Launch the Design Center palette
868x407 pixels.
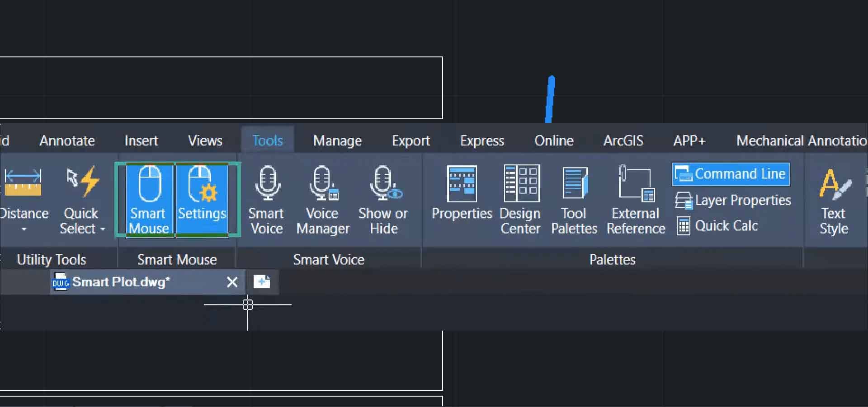520,200
